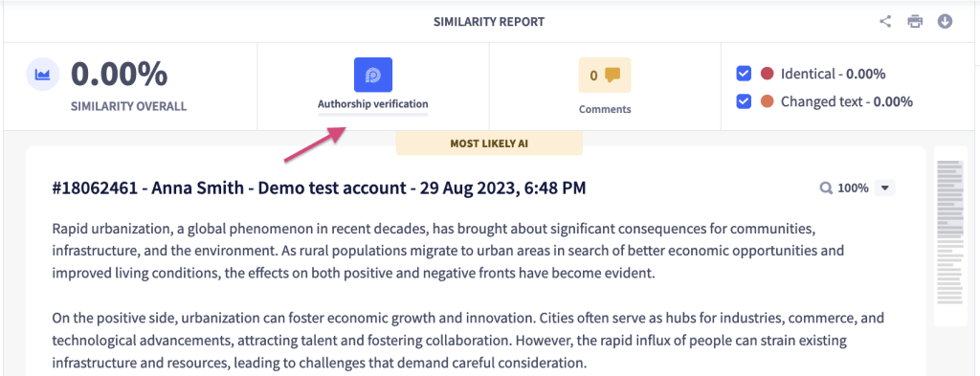This screenshot has height=376, width=980.
Task: Click the 0.00% similarity overall score
Action: tap(119, 74)
